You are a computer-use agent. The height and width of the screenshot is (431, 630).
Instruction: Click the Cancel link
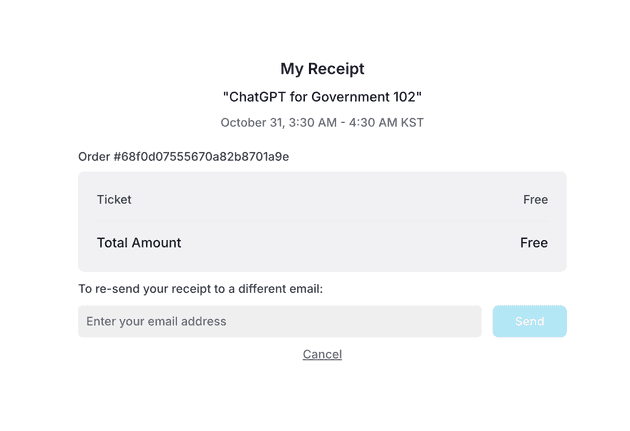coord(322,354)
